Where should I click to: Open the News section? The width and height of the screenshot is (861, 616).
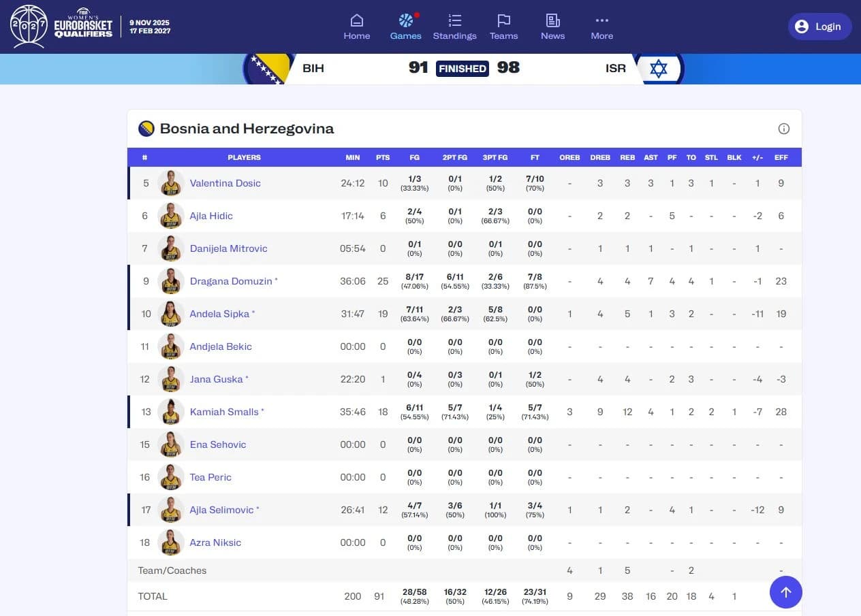point(552,27)
